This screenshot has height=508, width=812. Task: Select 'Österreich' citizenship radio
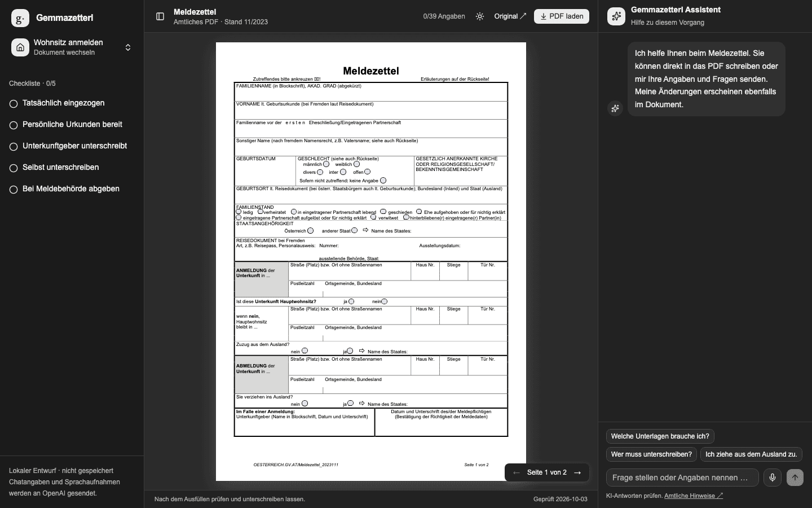point(310,230)
